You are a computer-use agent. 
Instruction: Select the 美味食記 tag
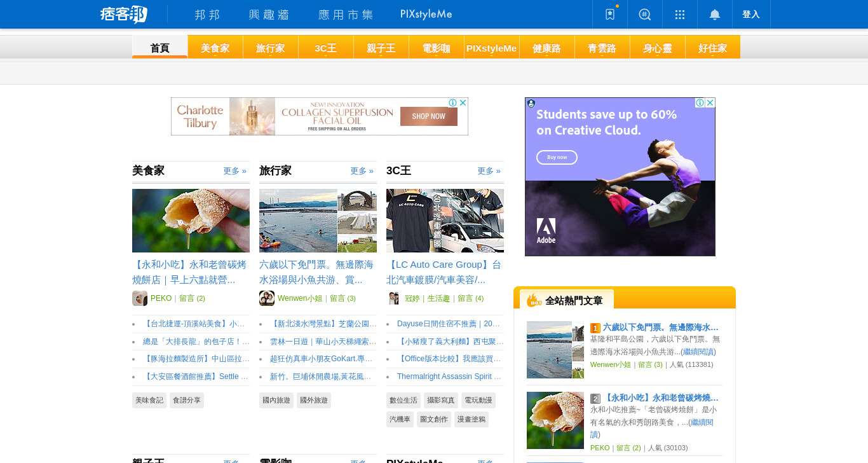click(x=149, y=400)
